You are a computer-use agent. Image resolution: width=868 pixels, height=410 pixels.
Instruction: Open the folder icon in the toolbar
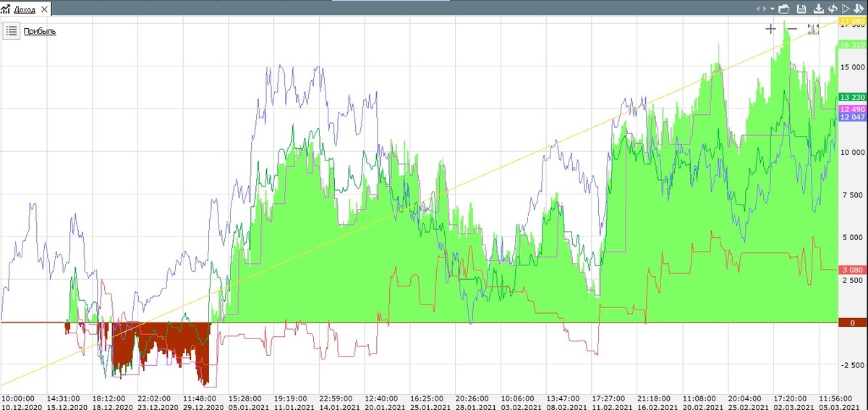pos(784,9)
